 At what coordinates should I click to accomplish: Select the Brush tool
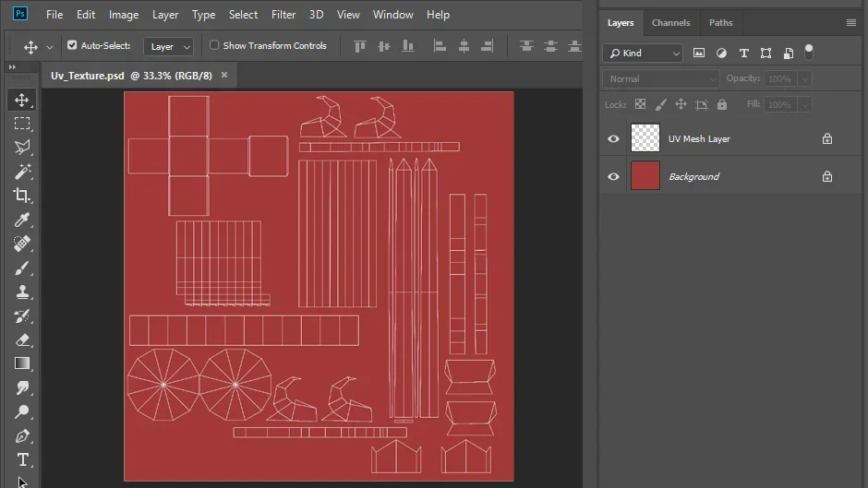coord(22,268)
